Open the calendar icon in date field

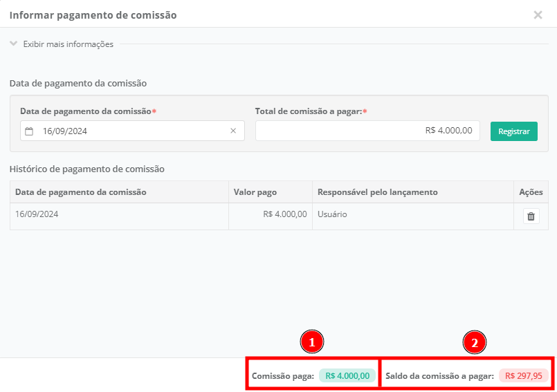pos(29,131)
